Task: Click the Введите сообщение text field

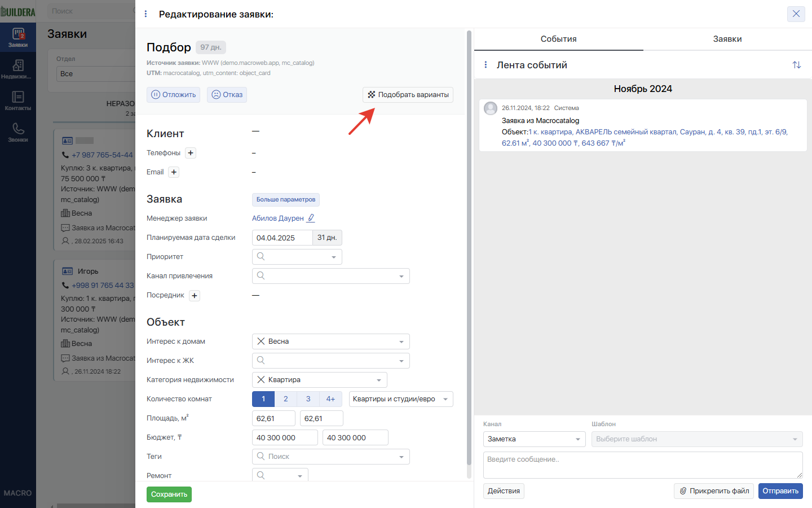Action: [643, 465]
